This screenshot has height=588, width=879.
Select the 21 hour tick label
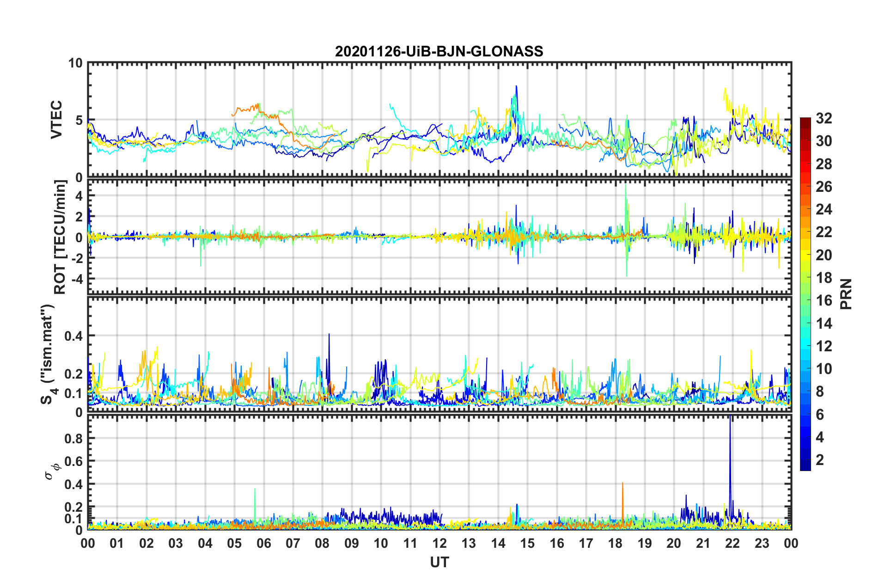coord(703,543)
